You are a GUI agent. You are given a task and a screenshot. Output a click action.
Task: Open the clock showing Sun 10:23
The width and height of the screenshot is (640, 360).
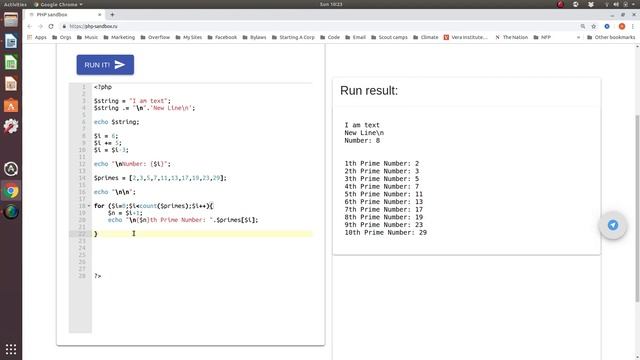331,4
